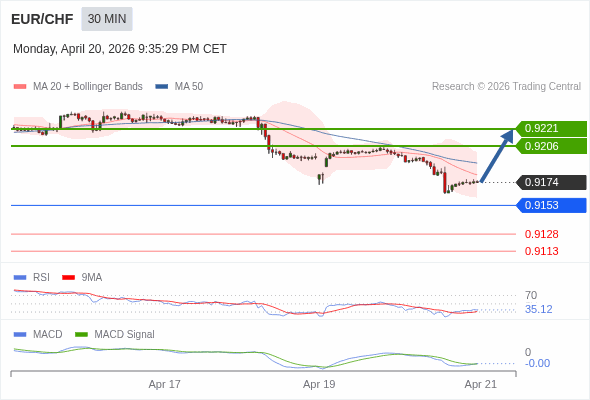Viewport: 590px width, 400px height.
Task: Click the Apr 17 date axis label
Action: [x=164, y=385]
